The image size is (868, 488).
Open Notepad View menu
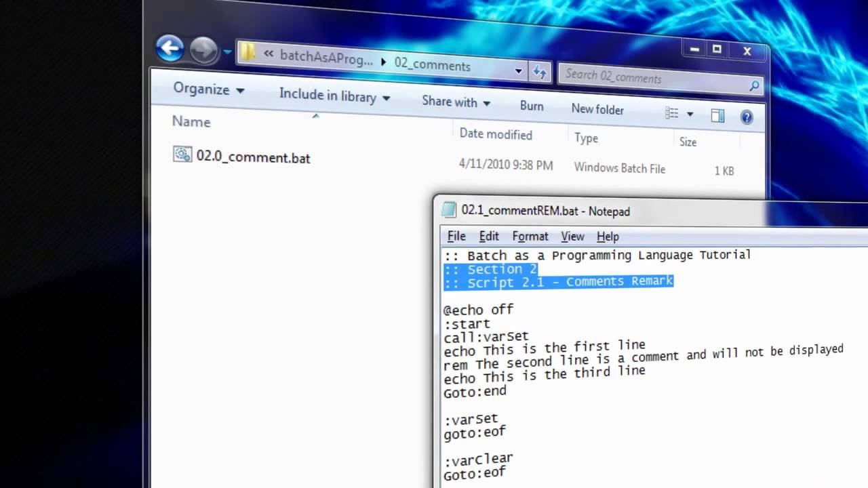point(572,236)
